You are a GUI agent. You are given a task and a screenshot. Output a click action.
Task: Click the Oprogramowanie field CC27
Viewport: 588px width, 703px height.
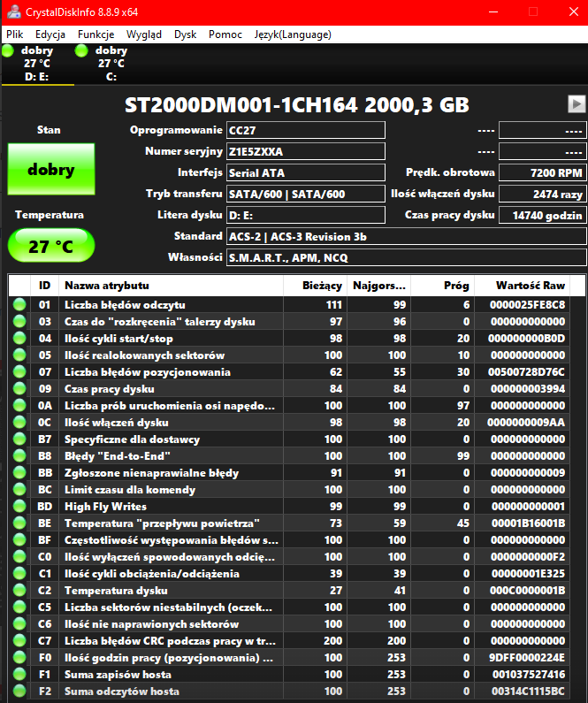click(x=306, y=130)
